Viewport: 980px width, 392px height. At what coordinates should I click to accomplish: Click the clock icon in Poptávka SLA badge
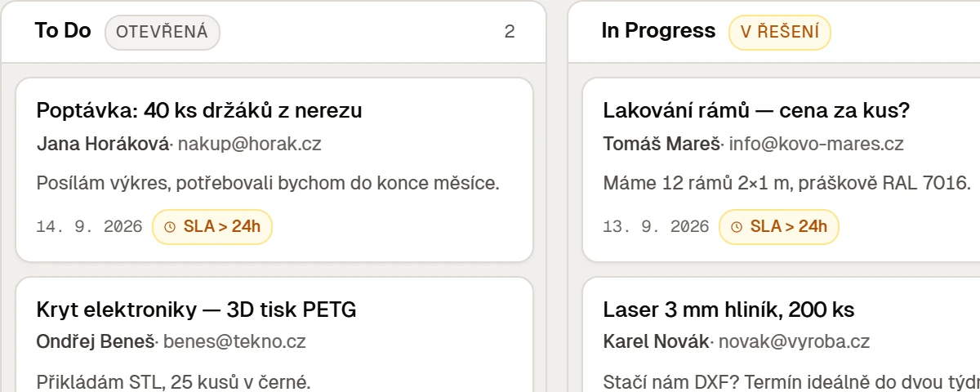tap(170, 227)
